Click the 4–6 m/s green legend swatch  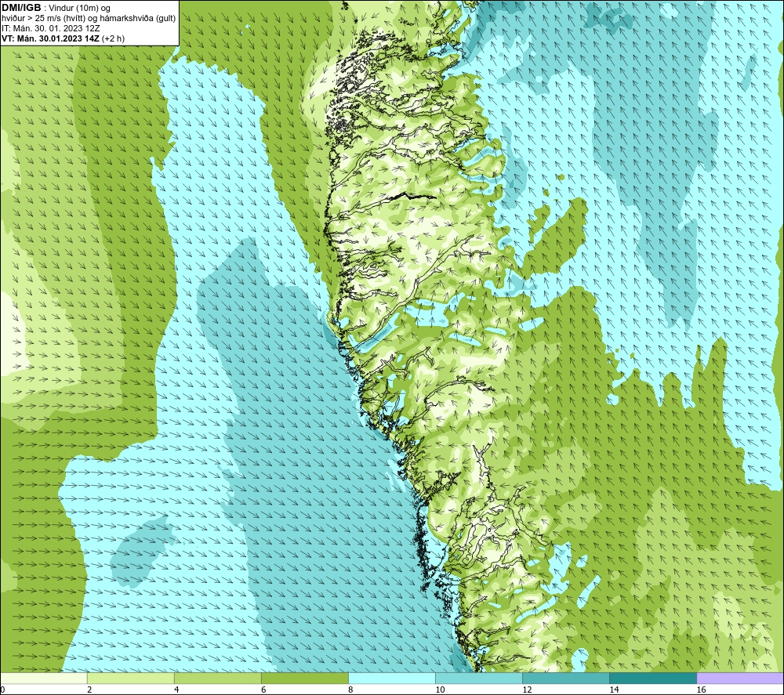coord(218,678)
